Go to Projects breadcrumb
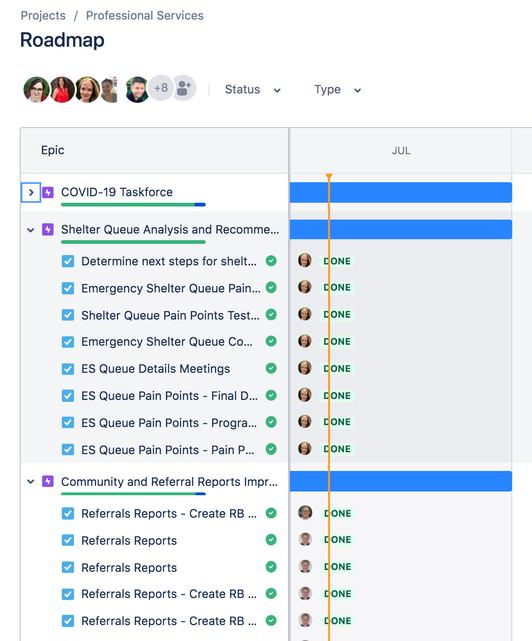 coord(43,16)
